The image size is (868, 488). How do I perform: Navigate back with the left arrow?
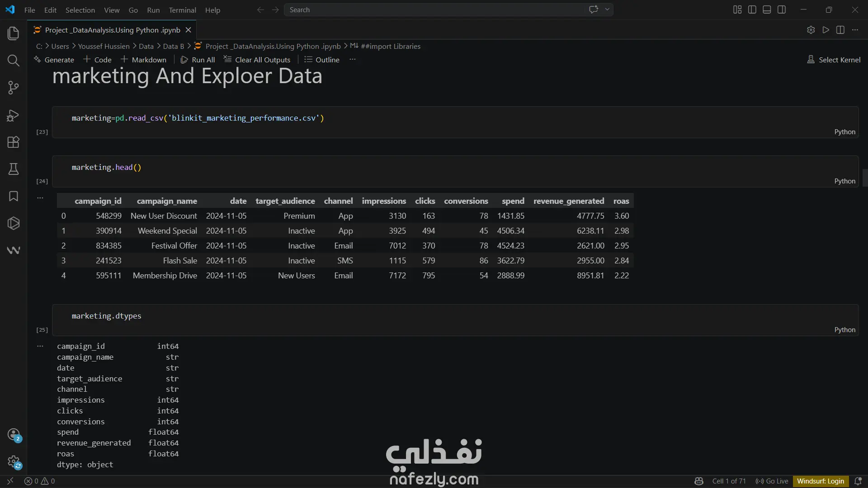click(x=260, y=10)
